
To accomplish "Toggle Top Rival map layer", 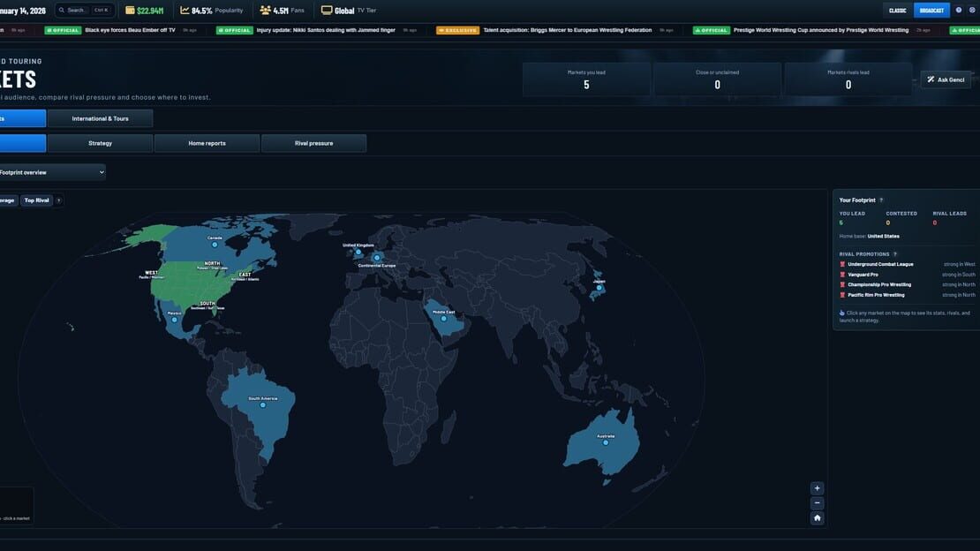I will [x=37, y=200].
